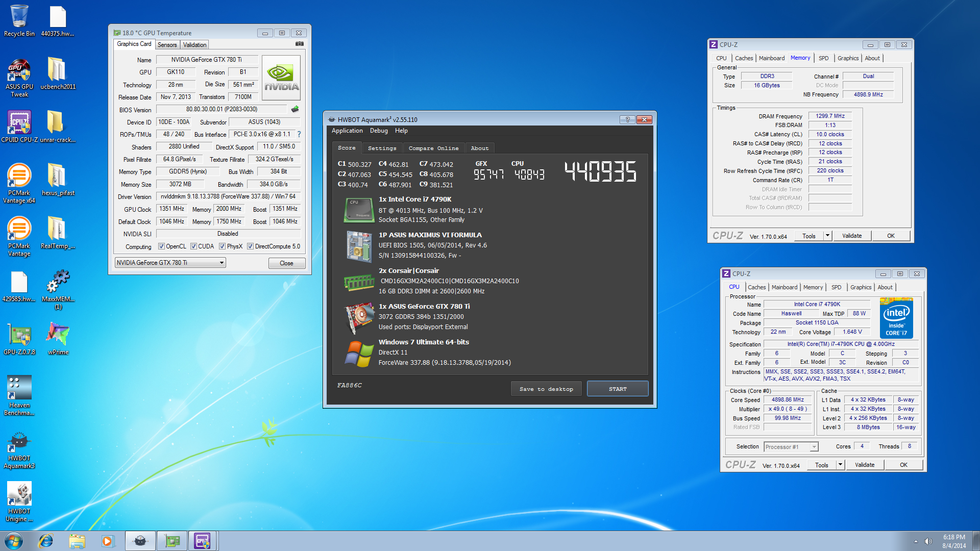
Task: Launch MaxxMEM desktop icon
Action: tap(58, 290)
